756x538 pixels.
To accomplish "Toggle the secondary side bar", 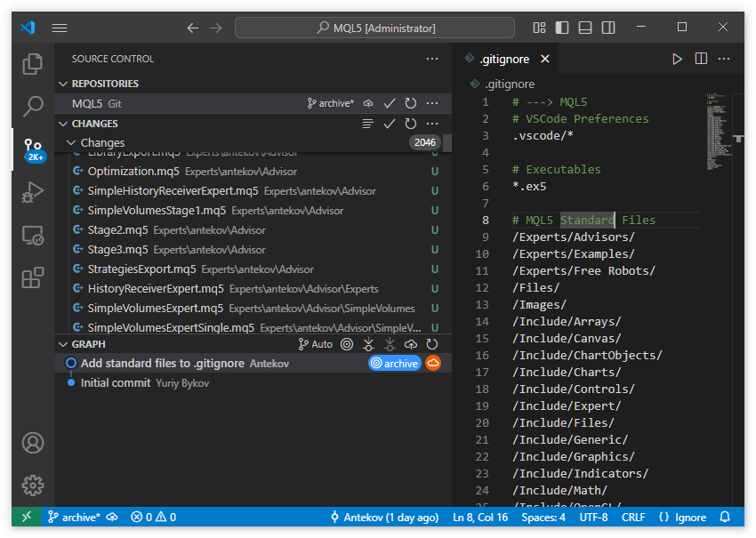I will point(608,28).
